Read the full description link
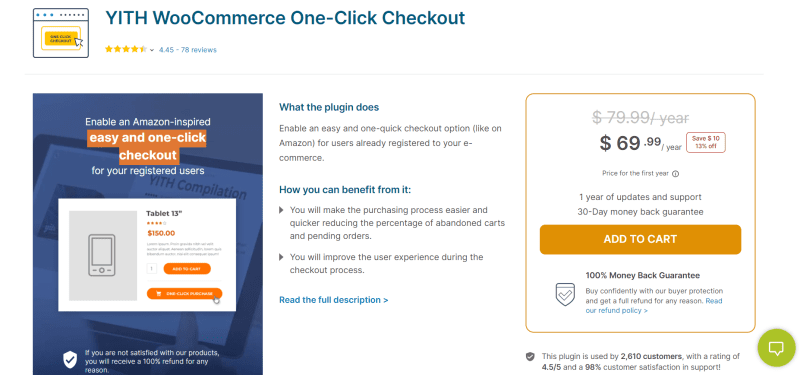This screenshot has width=800, height=375. [334, 300]
